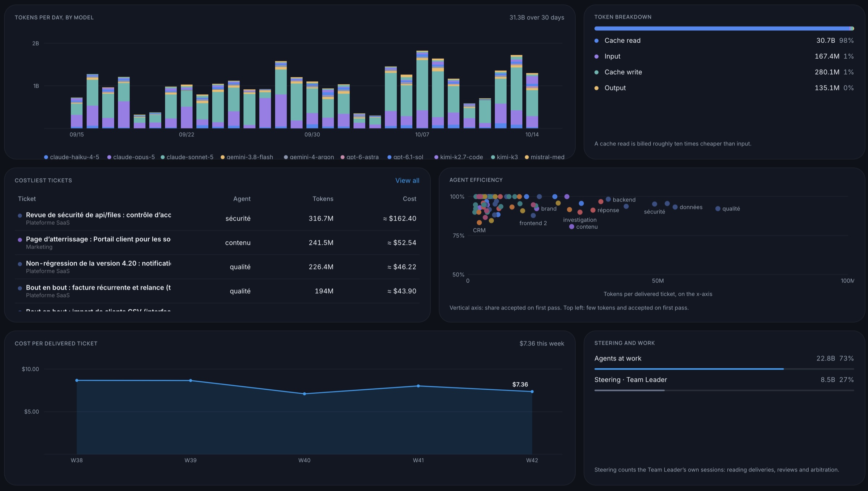Click the Agent column header
The width and height of the screenshot is (868, 491).
pos(242,199)
